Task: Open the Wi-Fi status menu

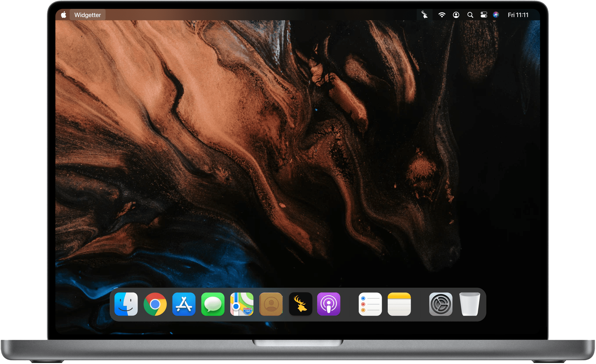Action: tap(442, 15)
